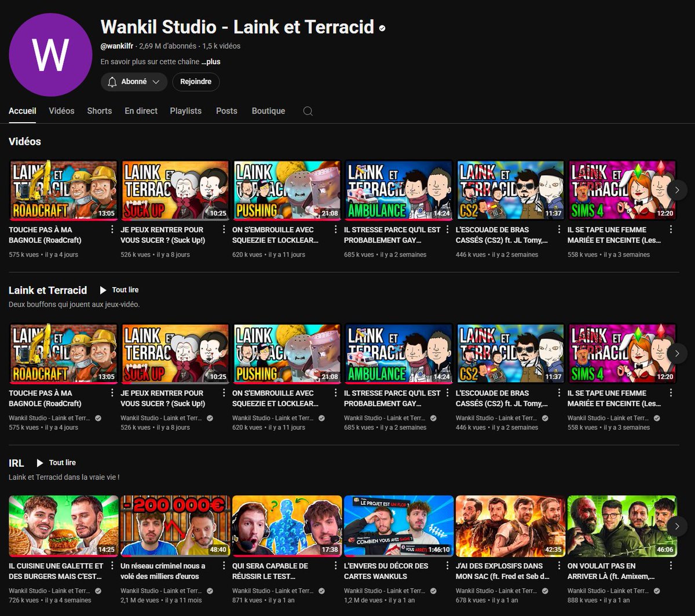Options menu for IL SE TAPE in playlist row
This screenshot has width=695, height=616.
(x=671, y=393)
